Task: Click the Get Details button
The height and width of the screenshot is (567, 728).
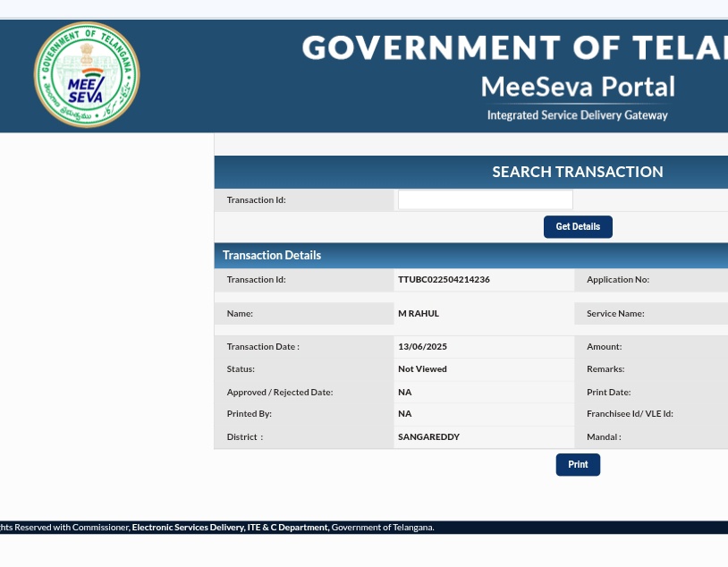Action: point(578,226)
